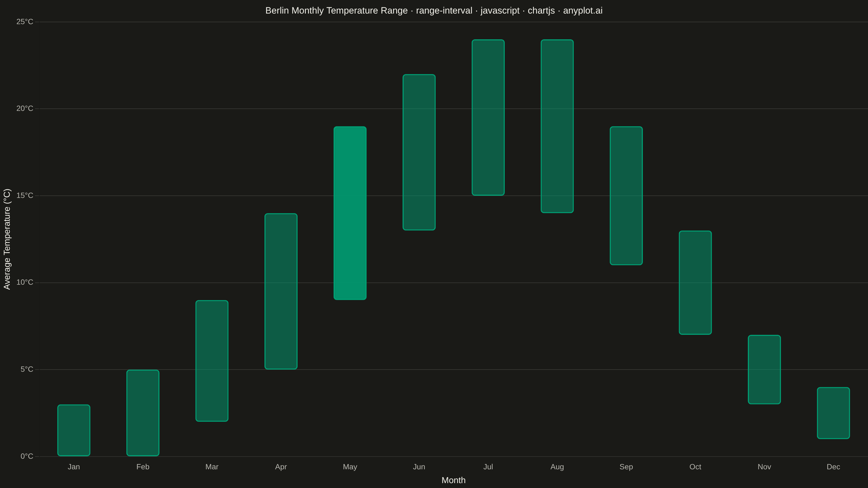
Task: Select the April temperature range bar
Action: pyautogui.click(x=281, y=291)
